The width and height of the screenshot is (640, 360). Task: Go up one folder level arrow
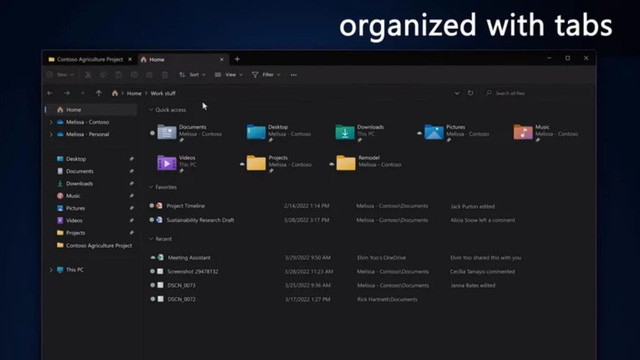click(x=99, y=93)
